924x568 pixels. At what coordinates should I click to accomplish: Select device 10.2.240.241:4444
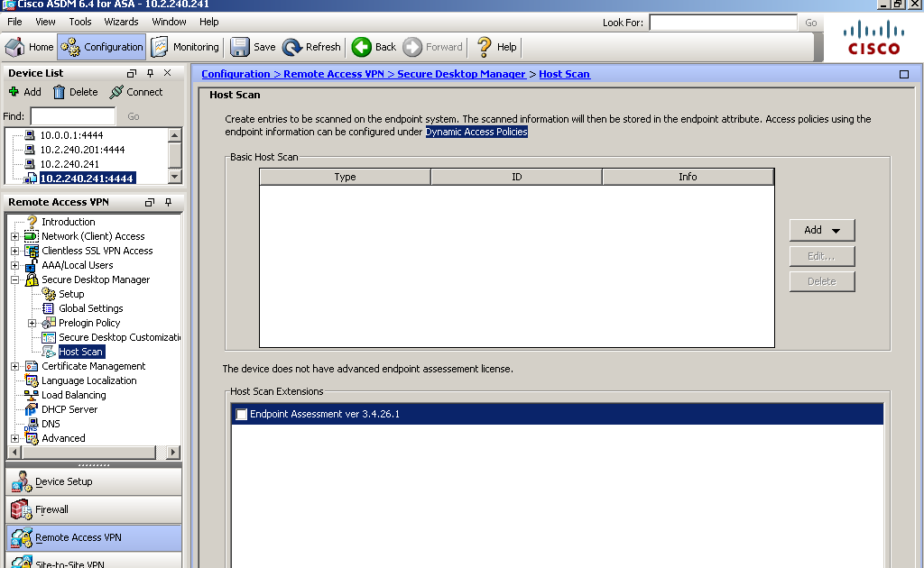[x=87, y=179]
